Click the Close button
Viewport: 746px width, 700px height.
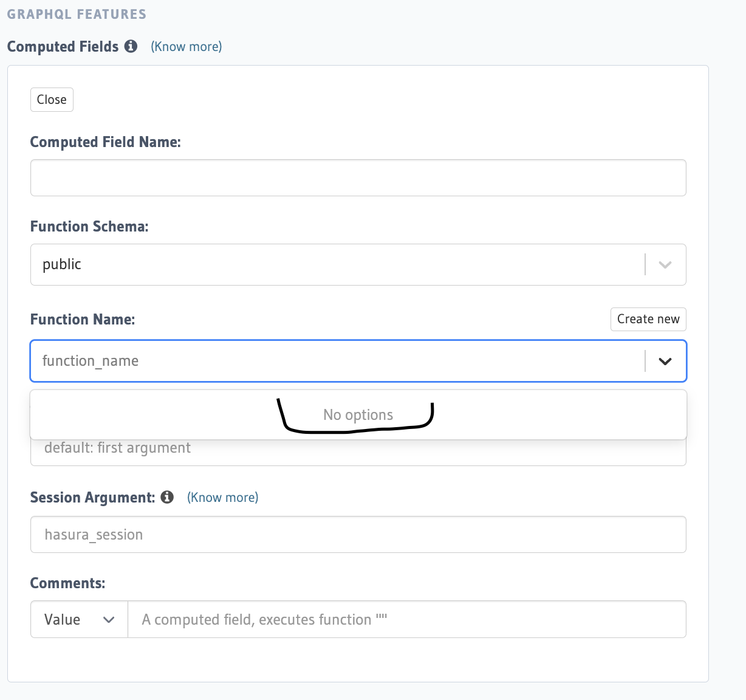point(52,99)
